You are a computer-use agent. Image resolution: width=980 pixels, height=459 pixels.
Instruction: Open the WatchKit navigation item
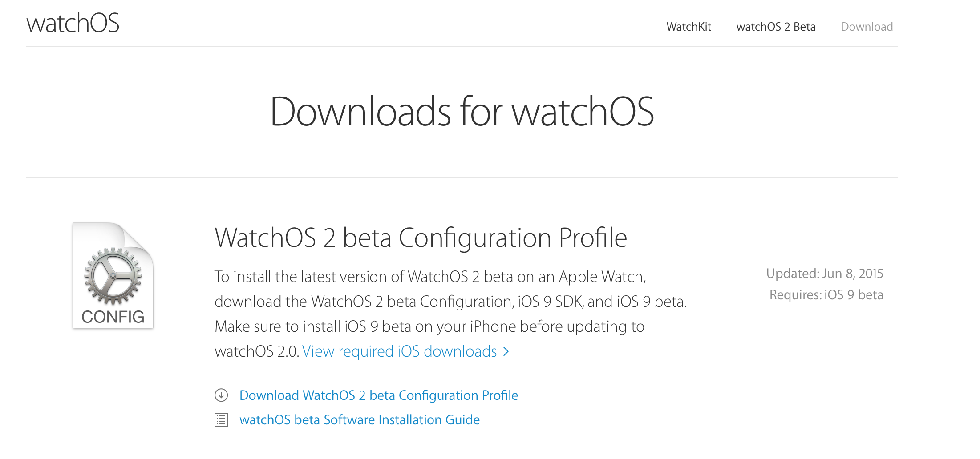(688, 27)
